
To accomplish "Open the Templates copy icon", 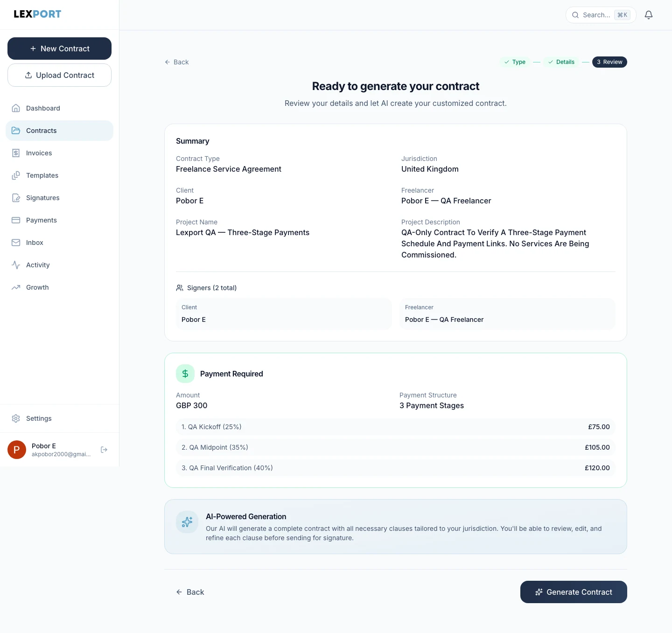I will tap(16, 175).
